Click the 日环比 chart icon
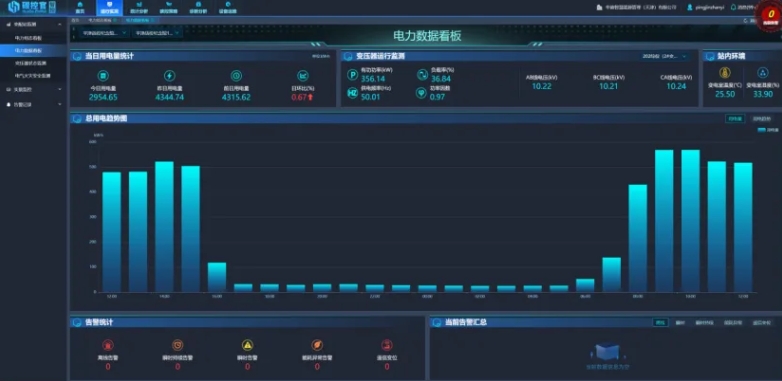The height and width of the screenshot is (381, 782). click(x=303, y=76)
